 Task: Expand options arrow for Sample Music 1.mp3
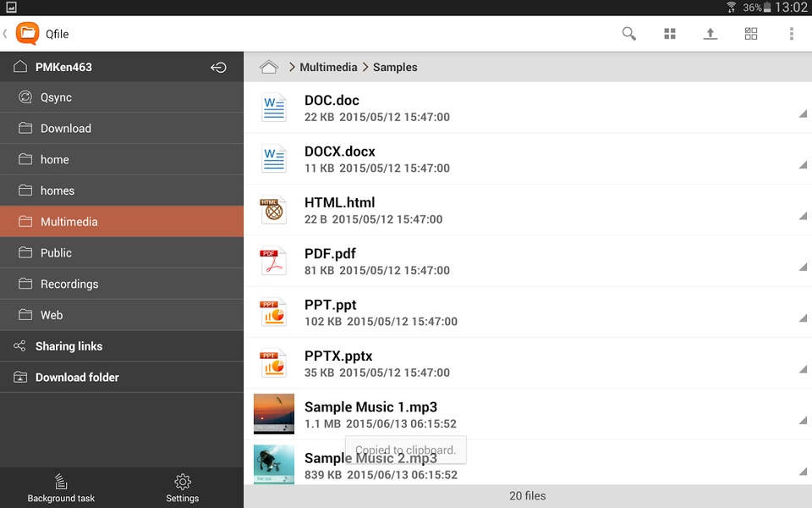pyautogui.click(x=803, y=421)
